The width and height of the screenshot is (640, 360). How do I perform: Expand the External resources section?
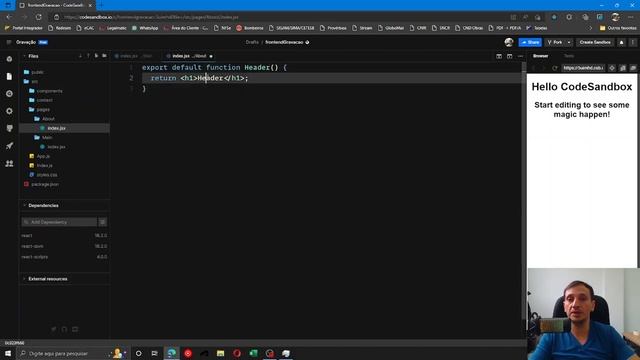pos(48,279)
